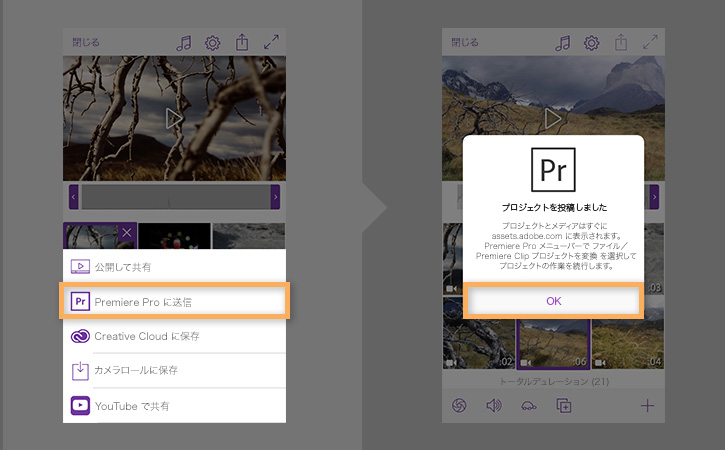Viewport: 725px width, 450px height.
Task: Tap the YouTube play icon
Action: pos(80,406)
